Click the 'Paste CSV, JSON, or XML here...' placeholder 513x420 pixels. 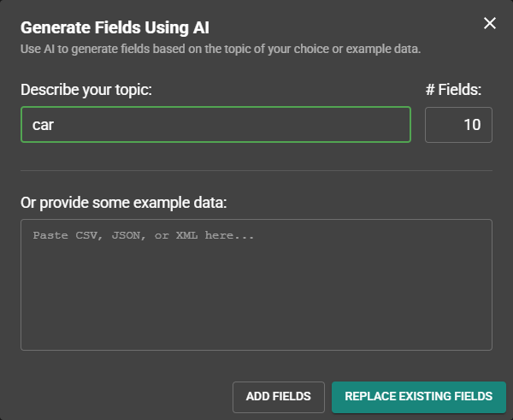pos(144,235)
